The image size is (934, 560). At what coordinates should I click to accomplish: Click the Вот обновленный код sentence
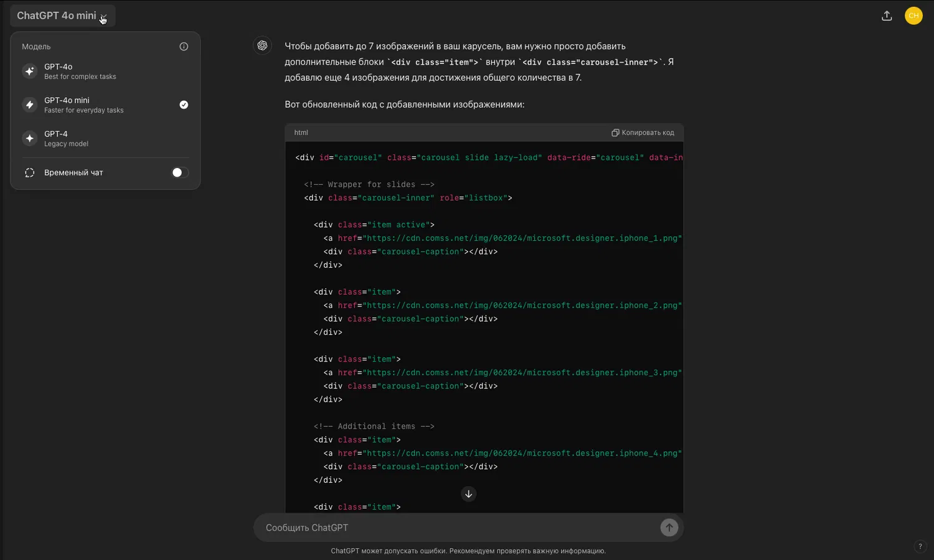coord(405,105)
